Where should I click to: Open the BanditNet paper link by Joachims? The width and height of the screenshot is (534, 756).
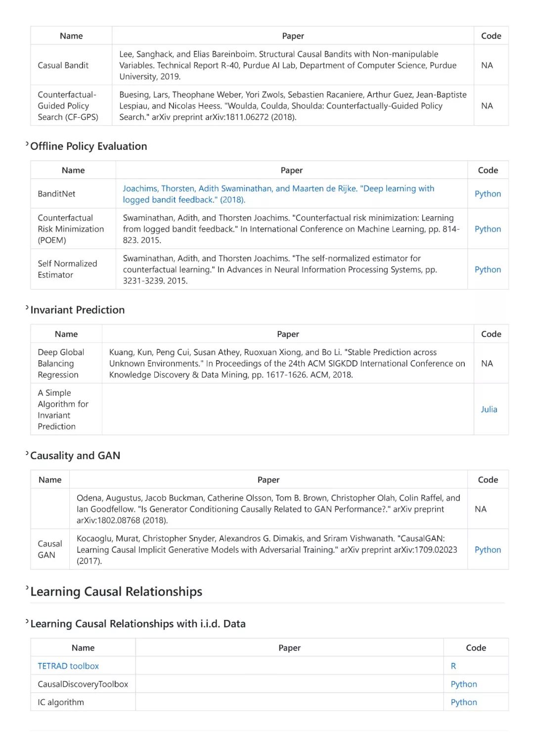pos(278,194)
